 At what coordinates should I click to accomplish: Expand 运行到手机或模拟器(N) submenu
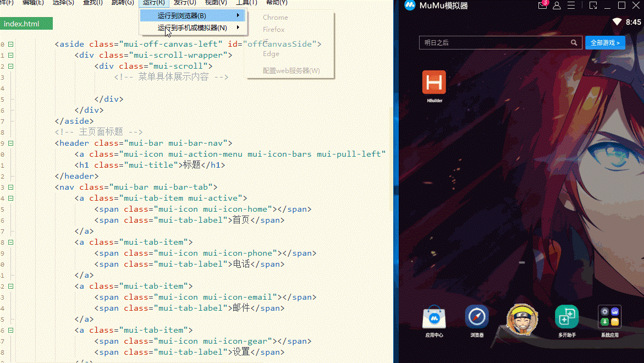point(192,28)
